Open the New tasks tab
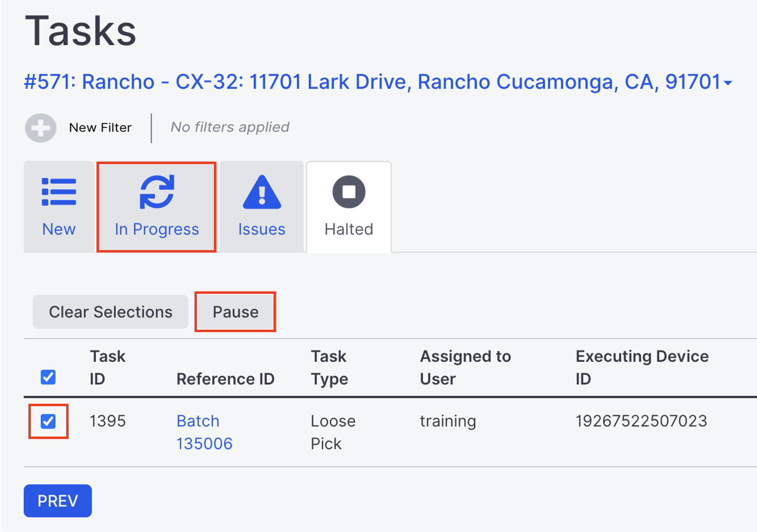Viewport: 757px width, 532px height. [59, 207]
